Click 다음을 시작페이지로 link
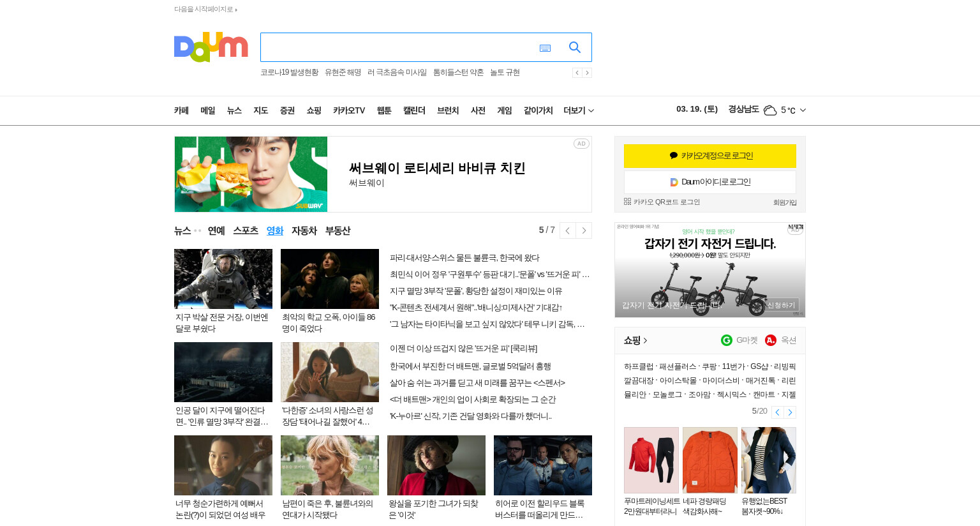This screenshot has height=526, width=980. click(x=205, y=9)
